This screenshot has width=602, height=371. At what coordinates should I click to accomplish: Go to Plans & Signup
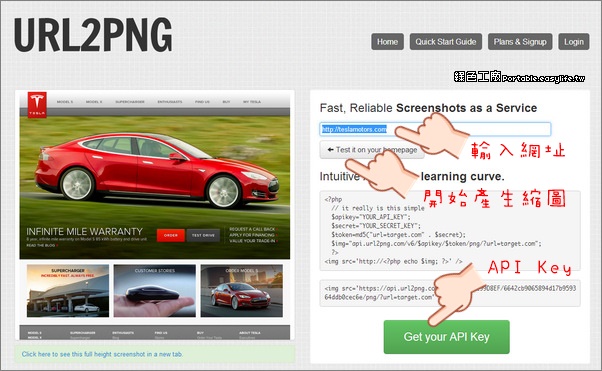point(520,41)
